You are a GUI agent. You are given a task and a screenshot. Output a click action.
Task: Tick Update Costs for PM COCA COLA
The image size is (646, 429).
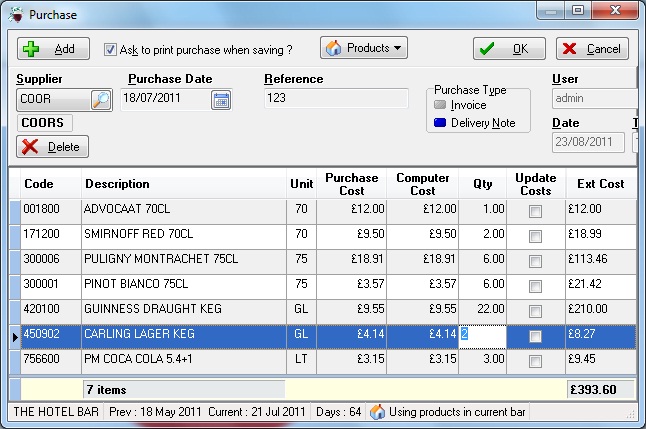click(x=535, y=362)
